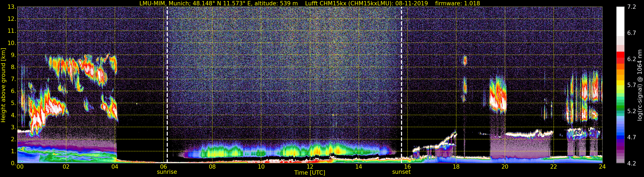Click the '16' time axis tick label
This screenshot has width=644, height=177.
click(x=407, y=167)
